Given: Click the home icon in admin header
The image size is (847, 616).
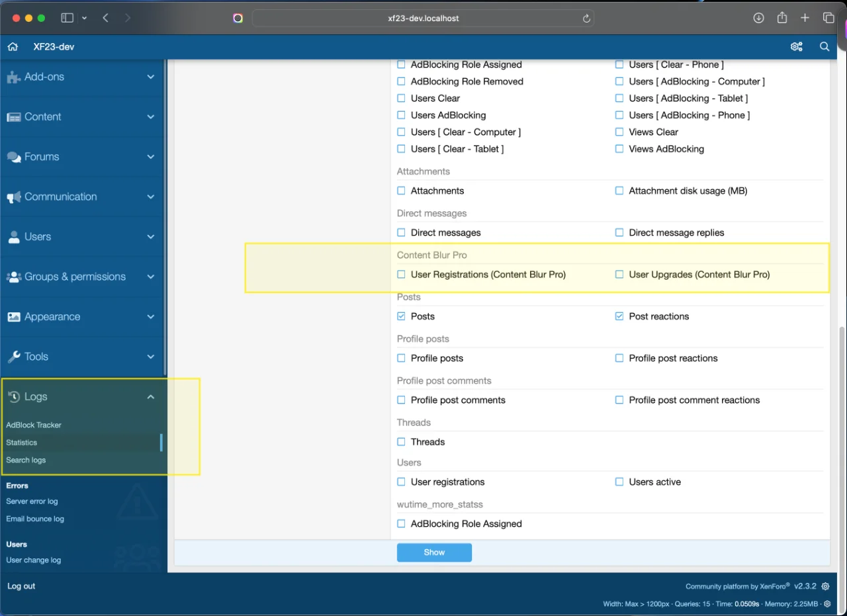Looking at the screenshot, I should coord(13,47).
